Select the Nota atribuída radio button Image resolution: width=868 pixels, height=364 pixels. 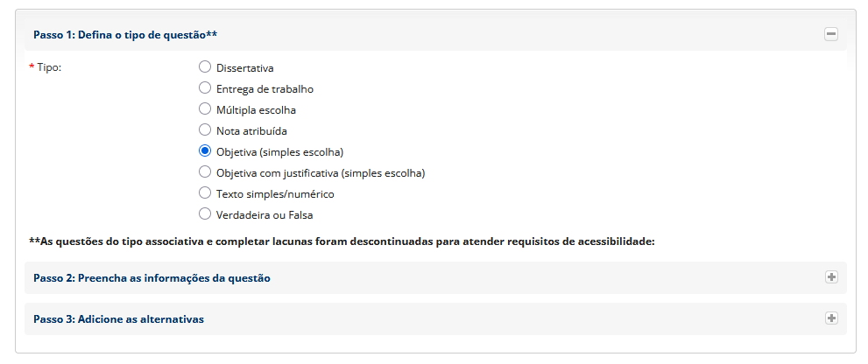click(x=205, y=129)
